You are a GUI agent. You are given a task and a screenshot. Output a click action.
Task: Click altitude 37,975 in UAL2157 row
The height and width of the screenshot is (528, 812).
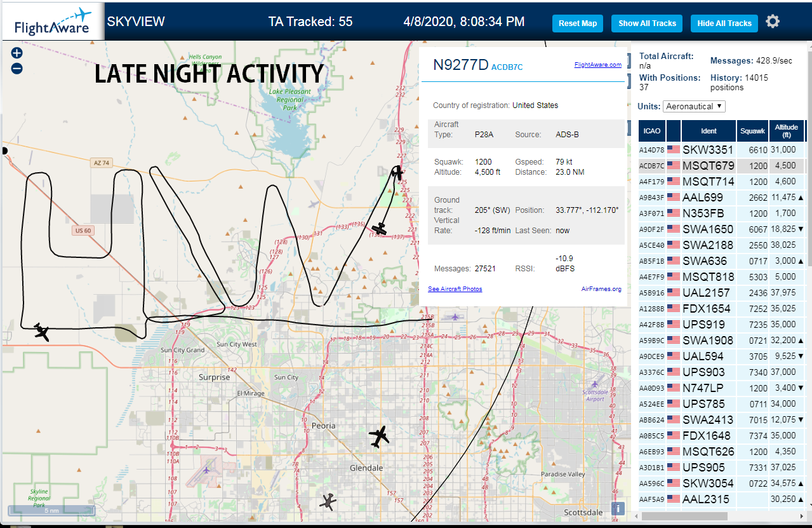point(783,293)
